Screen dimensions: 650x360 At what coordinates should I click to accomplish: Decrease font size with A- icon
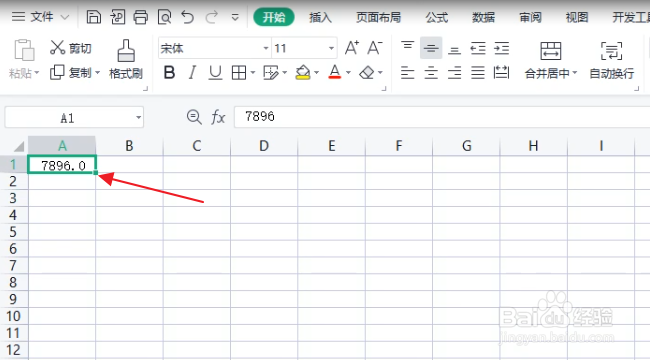pyautogui.click(x=375, y=48)
